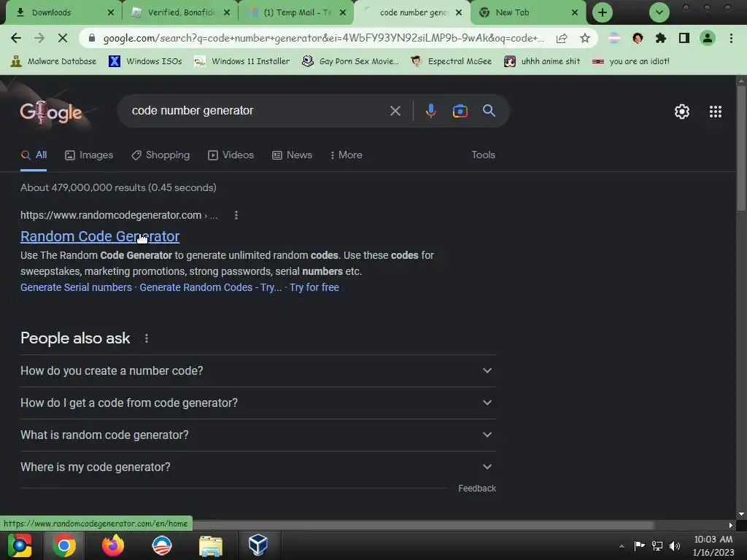
Task: Submit search with the magnifier icon
Action: click(489, 111)
